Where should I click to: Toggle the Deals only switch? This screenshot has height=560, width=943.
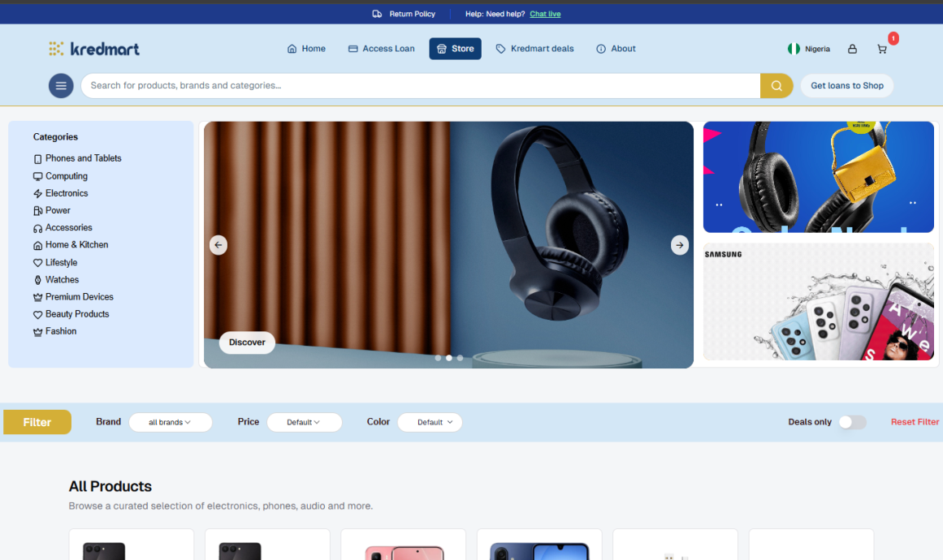tap(852, 422)
